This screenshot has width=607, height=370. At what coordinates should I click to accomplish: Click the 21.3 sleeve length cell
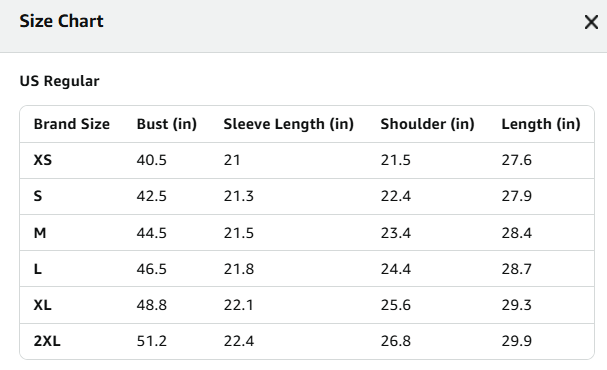coord(238,196)
